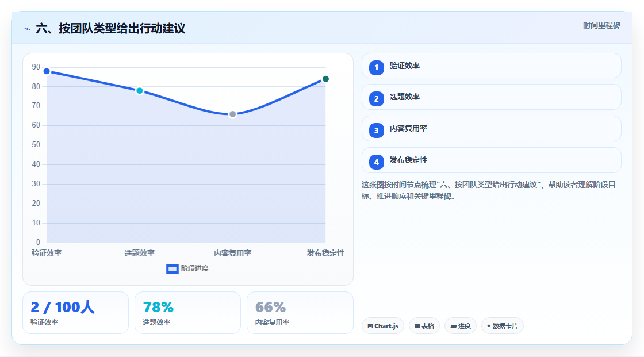Click the gray 内容复用率 data point on the chart
644x357 pixels.
(x=232, y=114)
